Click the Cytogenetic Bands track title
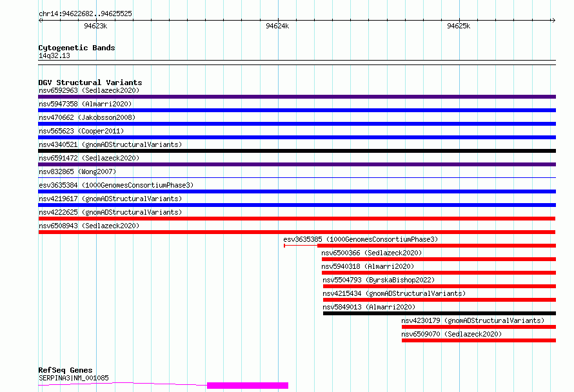This screenshot has width=574, height=392. (x=77, y=48)
